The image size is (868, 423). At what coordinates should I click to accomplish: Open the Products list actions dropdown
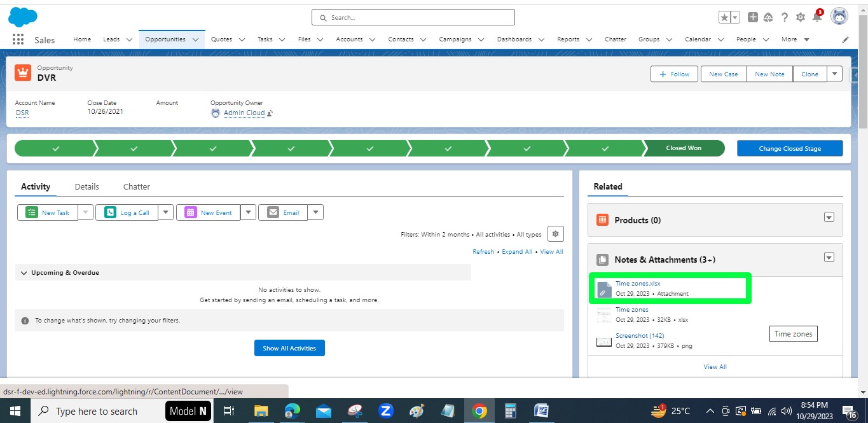[829, 218]
